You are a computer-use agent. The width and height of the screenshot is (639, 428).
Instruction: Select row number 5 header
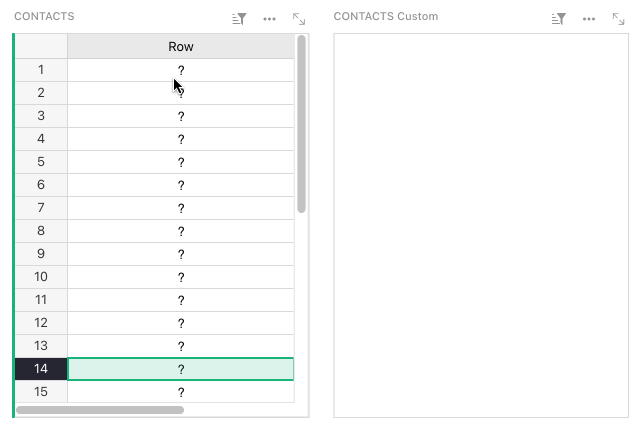41,162
